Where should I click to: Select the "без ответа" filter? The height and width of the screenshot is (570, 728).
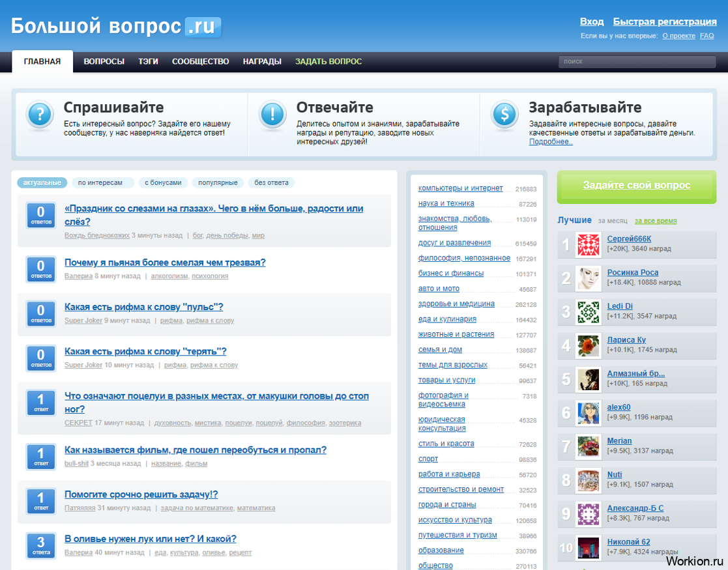click(x=271, y=183)
